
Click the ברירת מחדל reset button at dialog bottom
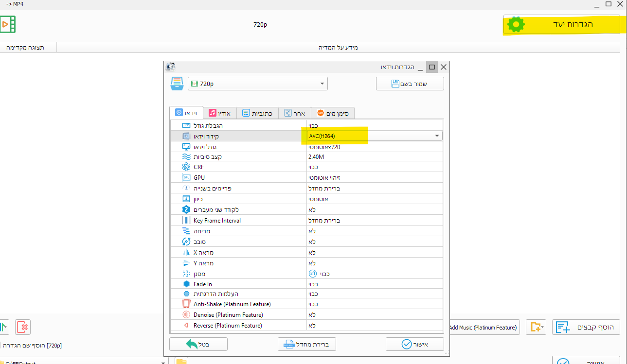pyautogui.click(x=307, y=344)
